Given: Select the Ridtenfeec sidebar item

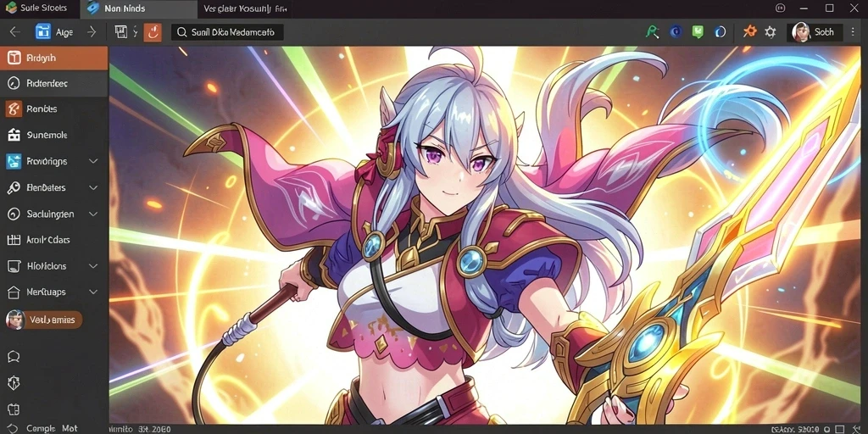Looking at the screenshot, I should point(53,84).
